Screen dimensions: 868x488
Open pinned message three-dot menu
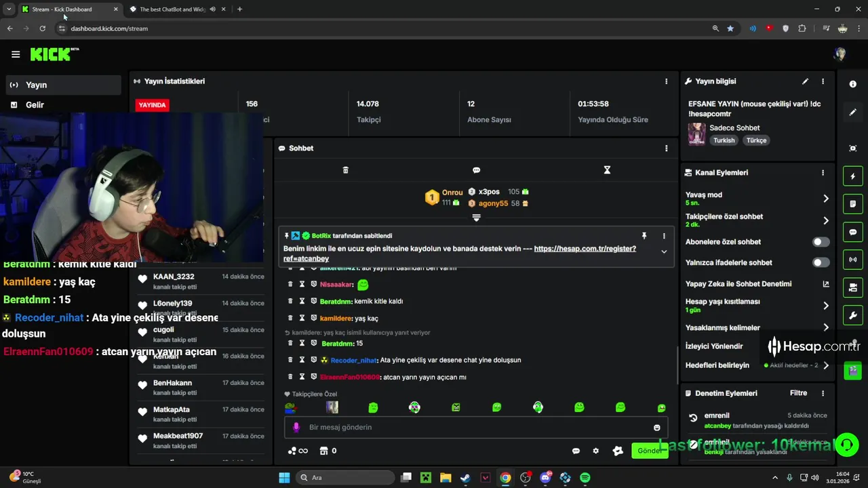(664, 236)
